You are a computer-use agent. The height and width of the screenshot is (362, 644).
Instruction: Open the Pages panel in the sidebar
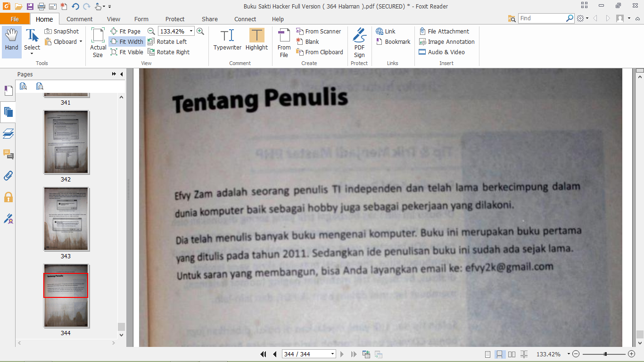point(8,112)
